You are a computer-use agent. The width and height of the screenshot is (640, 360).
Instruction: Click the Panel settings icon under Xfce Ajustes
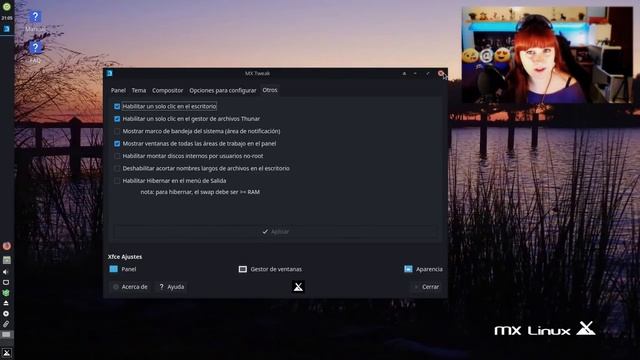tap(113, 269)
